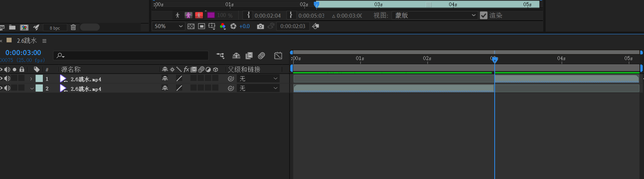Toggle the 渲染 render checkbox

pos(483,15)
